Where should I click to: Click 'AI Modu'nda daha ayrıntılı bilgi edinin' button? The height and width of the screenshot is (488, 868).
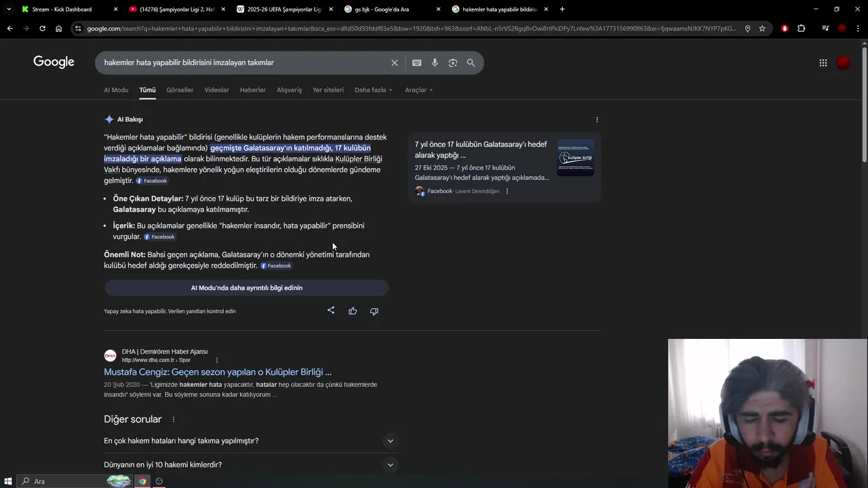246,287
